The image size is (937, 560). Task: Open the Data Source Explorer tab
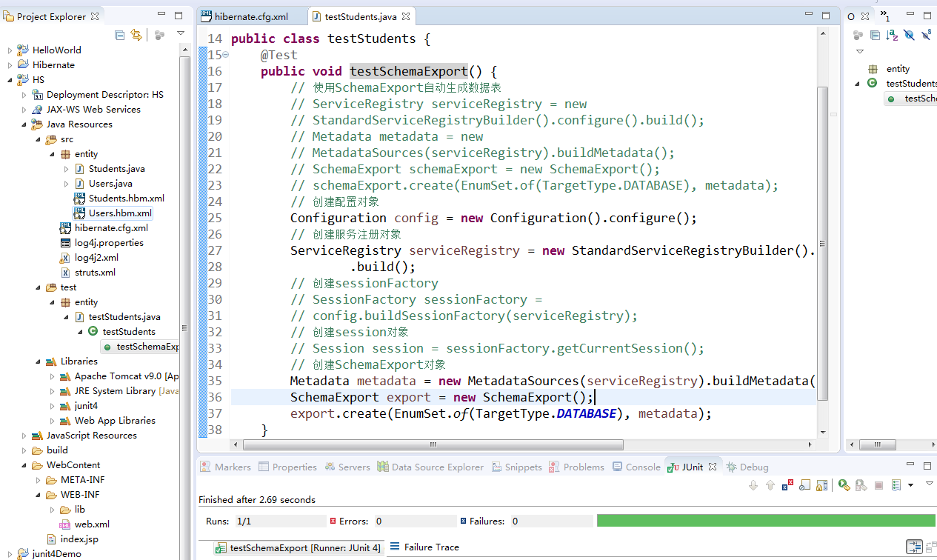pyautogui.click(x=430, y=467)
